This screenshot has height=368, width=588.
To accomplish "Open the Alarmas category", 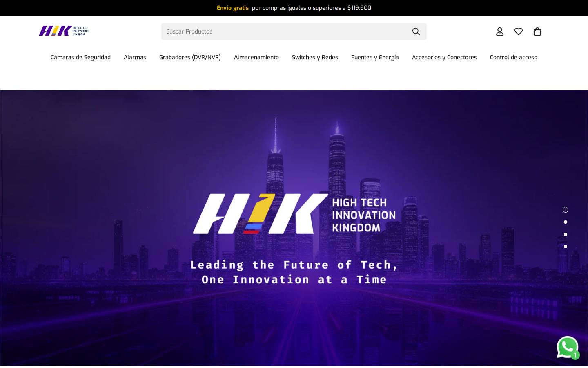I will click(135, 57).
